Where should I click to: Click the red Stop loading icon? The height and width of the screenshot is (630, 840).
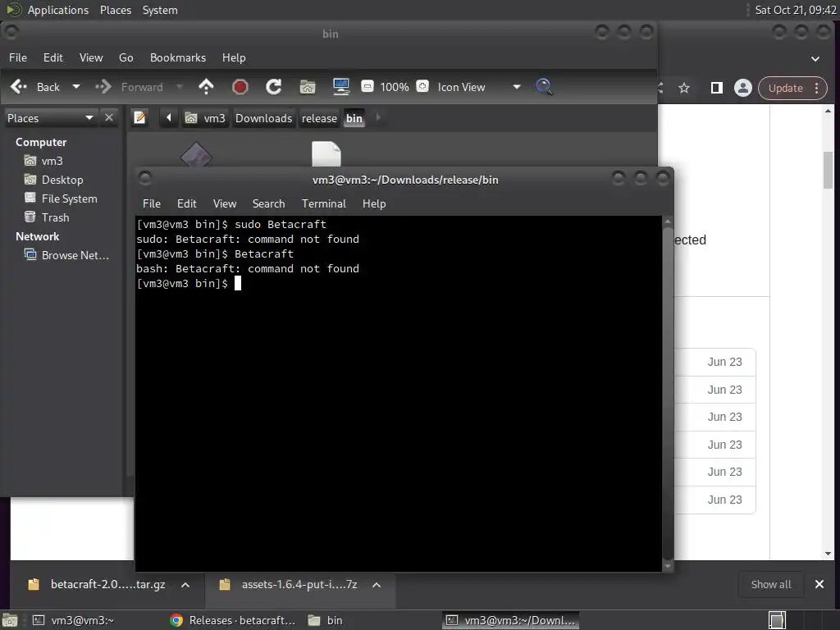click(x=240, y=87)
